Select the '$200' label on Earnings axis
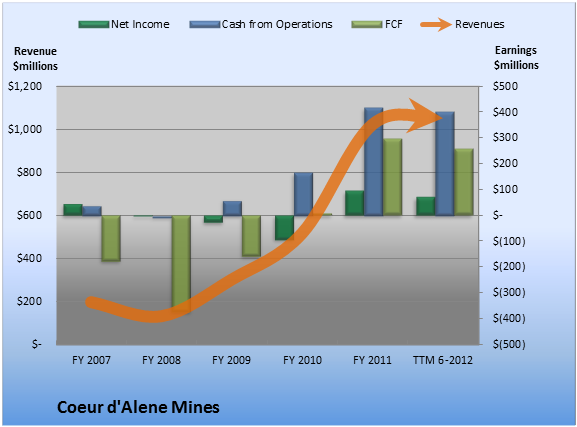577x427 pixels. (505, 163)
